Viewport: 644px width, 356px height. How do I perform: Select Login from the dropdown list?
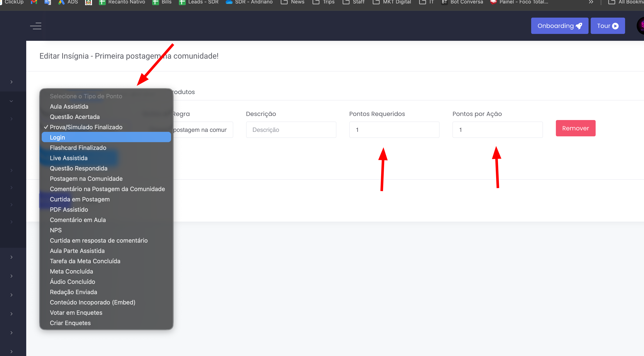[x=57, y=137]
